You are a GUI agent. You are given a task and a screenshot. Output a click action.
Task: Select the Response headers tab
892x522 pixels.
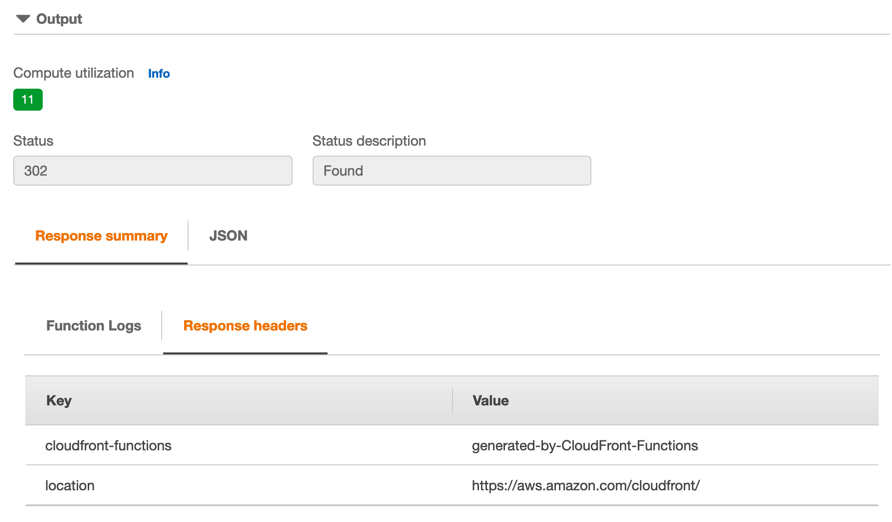click(x=245, y=326)
